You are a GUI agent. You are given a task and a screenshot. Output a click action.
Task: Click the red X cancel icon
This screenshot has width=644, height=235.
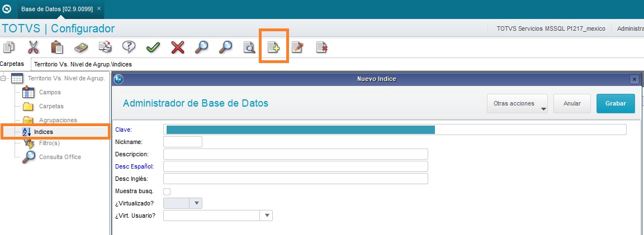click(177, 48)
